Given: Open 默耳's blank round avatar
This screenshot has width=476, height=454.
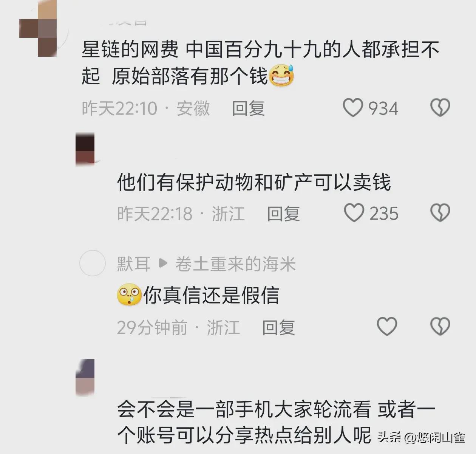Looking at the screenshot, I should pos(93,263).
